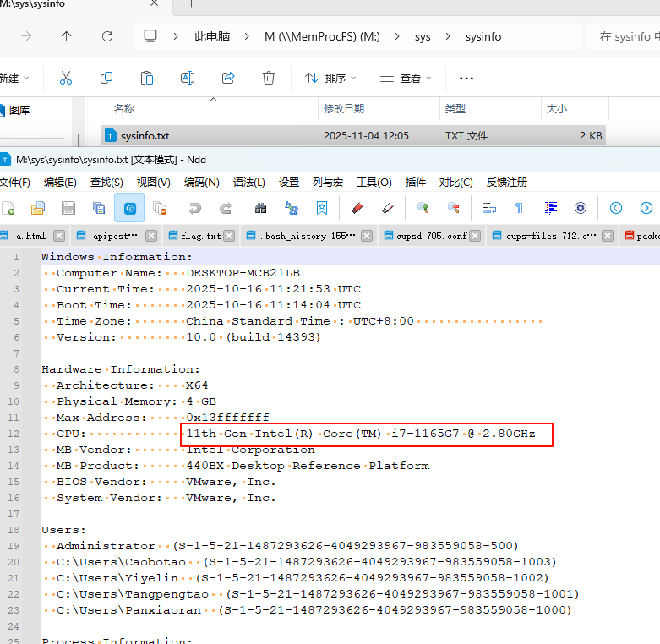
Task: Open the Replace tool icon
Action: coord(292,208)
